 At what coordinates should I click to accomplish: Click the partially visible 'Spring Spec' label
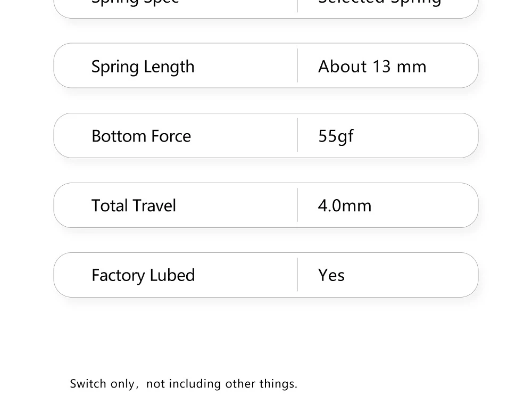tap(135, 2)
